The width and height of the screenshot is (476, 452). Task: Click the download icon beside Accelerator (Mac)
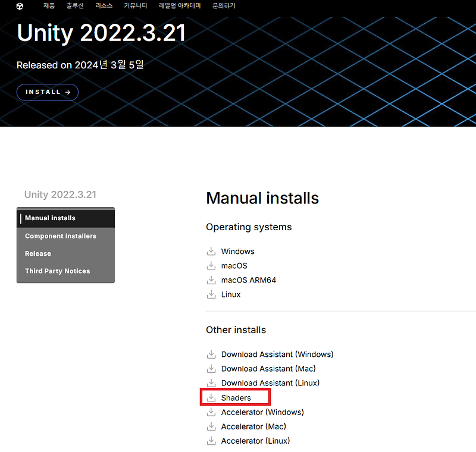[x=211, y=426]
